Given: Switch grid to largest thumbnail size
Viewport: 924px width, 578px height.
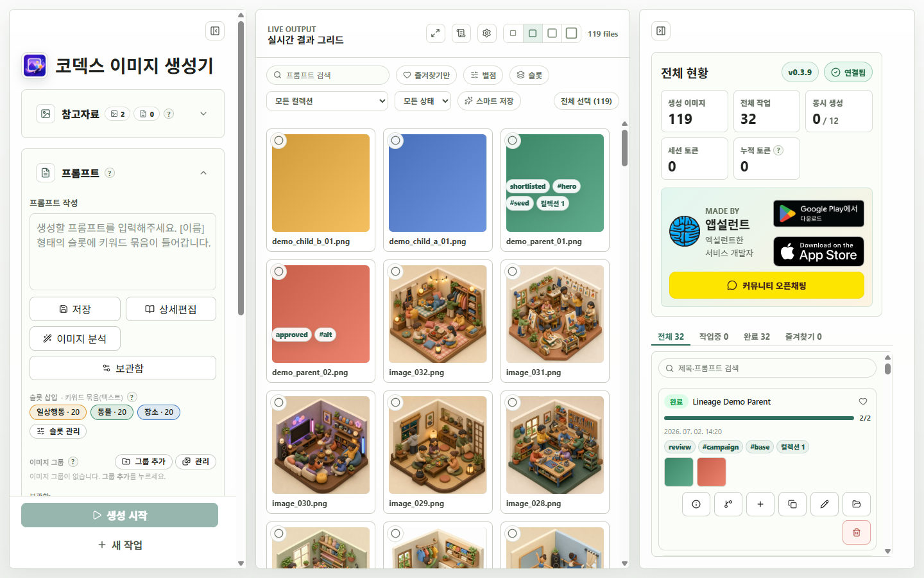Looking at the screenshot, I should coord(571,33).
